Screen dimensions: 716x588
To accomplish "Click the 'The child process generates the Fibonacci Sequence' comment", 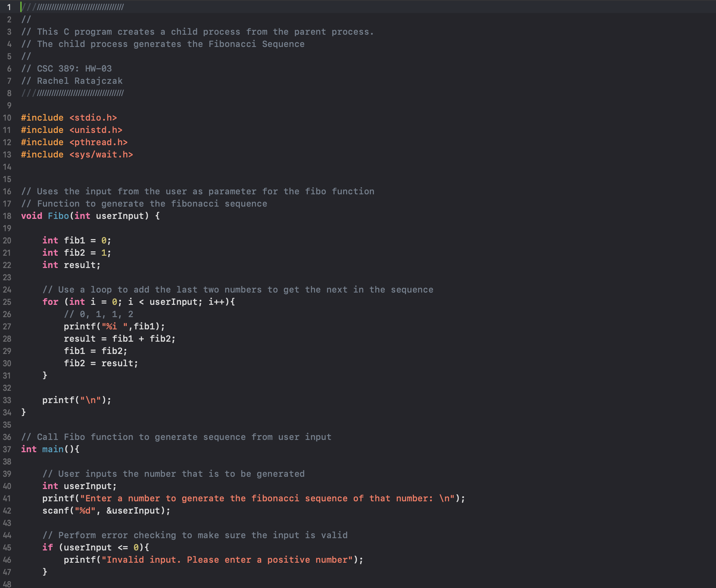I will [x=163, y=44].
